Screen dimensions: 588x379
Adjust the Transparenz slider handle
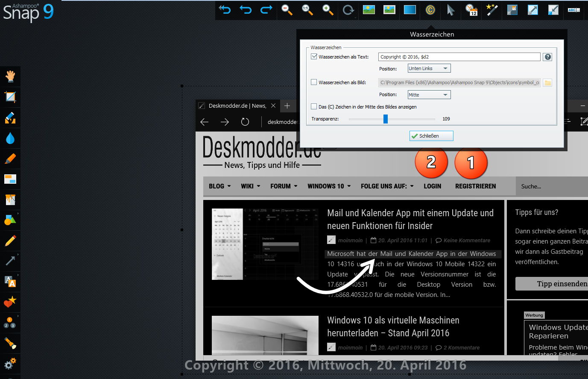(386, 119)
